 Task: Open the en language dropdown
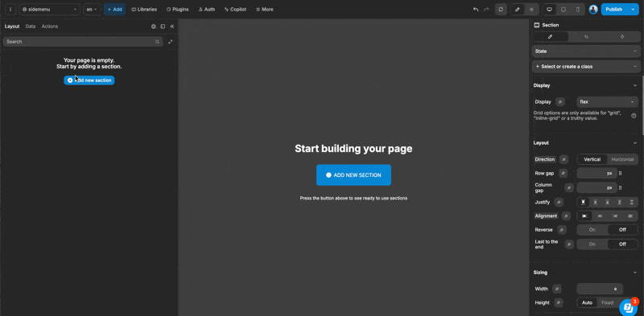[92, 9]
